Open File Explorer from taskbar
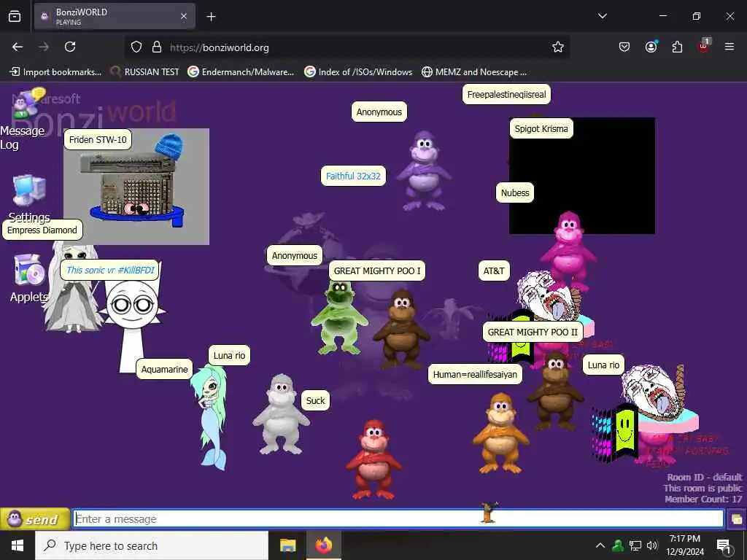The height and width of the screenshot is (560, 747). point(287,545)
